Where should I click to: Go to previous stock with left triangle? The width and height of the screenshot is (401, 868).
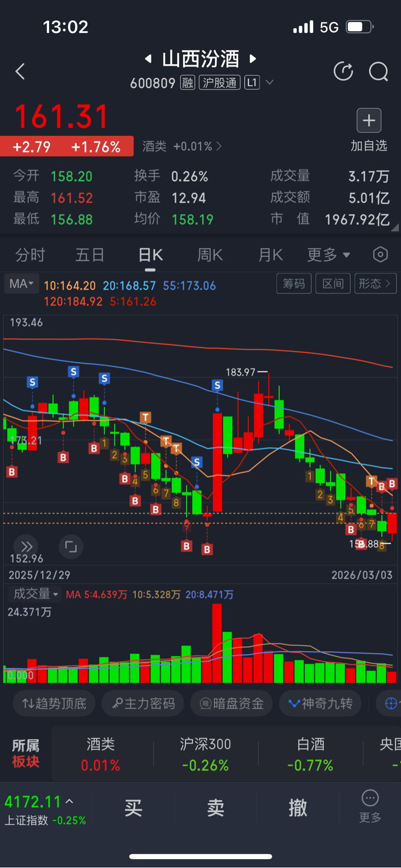point(148,58)
